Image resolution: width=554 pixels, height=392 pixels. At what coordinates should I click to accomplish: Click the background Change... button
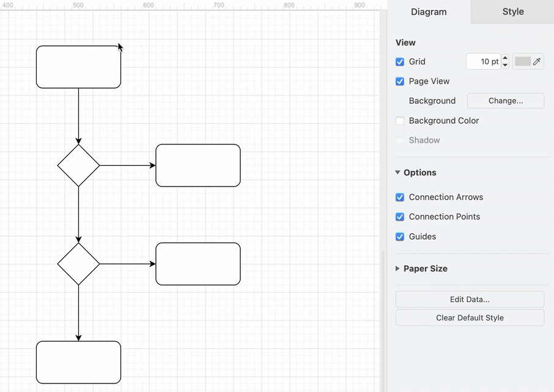[506, 101]
